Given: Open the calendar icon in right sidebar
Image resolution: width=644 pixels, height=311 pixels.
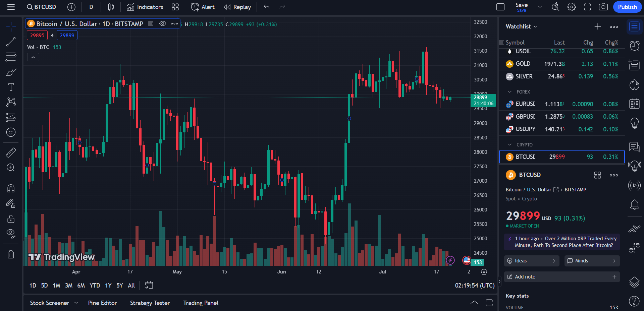Looking at the screenshot, I should tap(634, 104).
